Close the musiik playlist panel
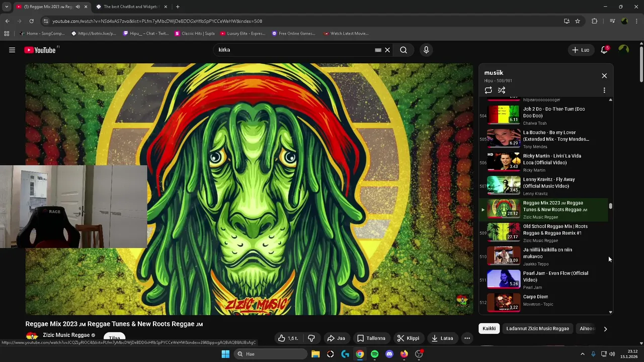The height and width of the screenshot is (362, 644). (x=604, y=75)
